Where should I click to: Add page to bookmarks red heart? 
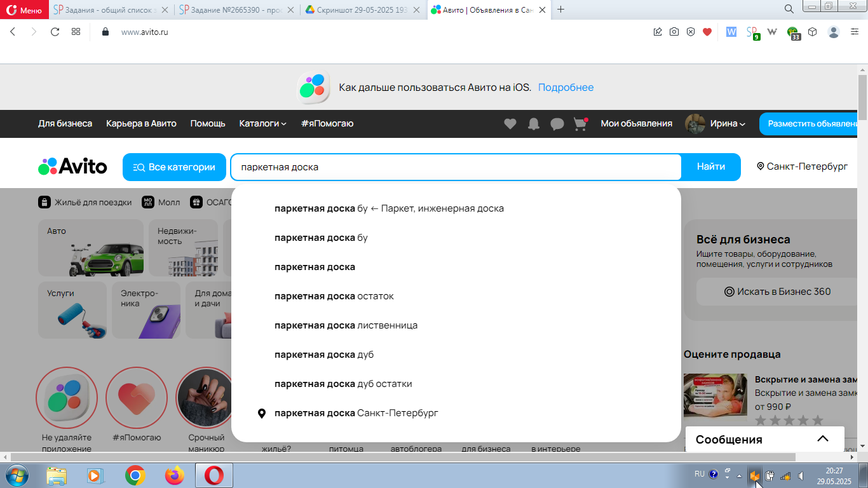point(707,32)
